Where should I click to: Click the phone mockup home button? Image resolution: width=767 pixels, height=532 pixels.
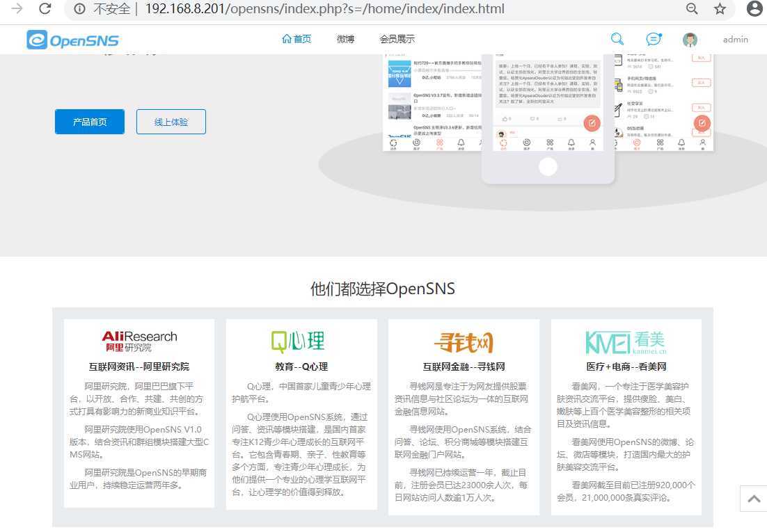[548, 167]
